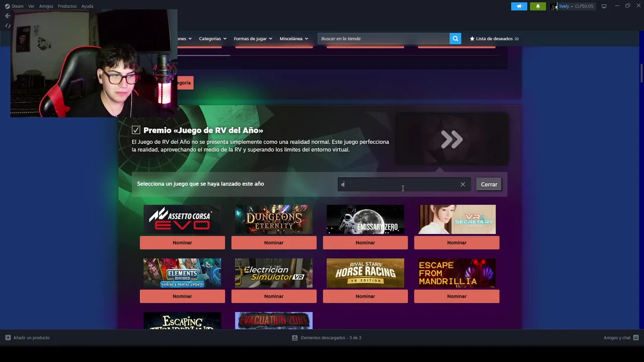Nominate Escape from Mandrillia
Image resolution: width=644 pixels, height=362 pixels.
pos(457,297)
